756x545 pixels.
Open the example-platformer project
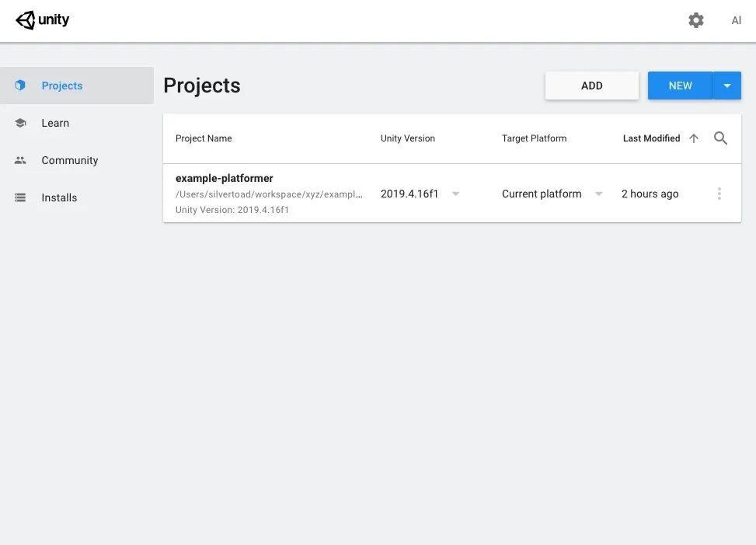(x=225, y=179)
